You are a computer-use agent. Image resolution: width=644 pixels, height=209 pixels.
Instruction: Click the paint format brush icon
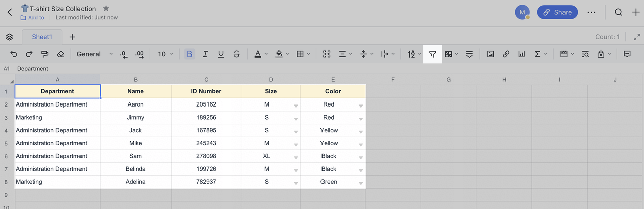click(x=45, y=54)
